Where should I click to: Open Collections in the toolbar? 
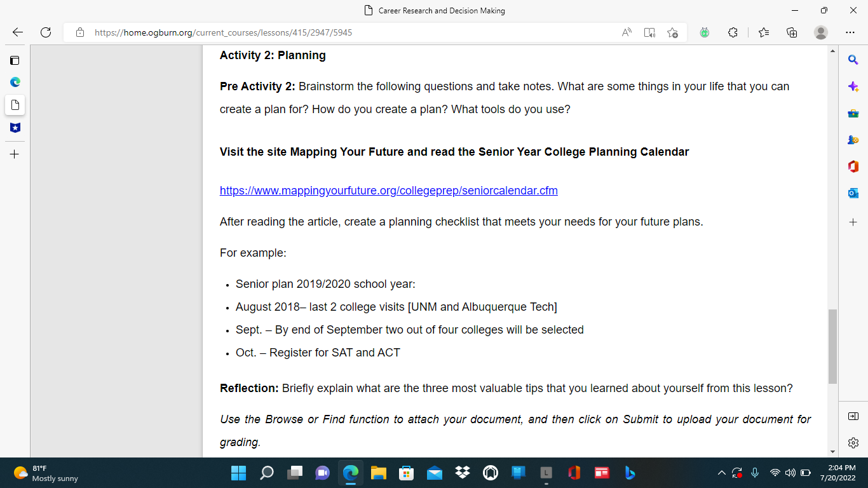point(792,32)
